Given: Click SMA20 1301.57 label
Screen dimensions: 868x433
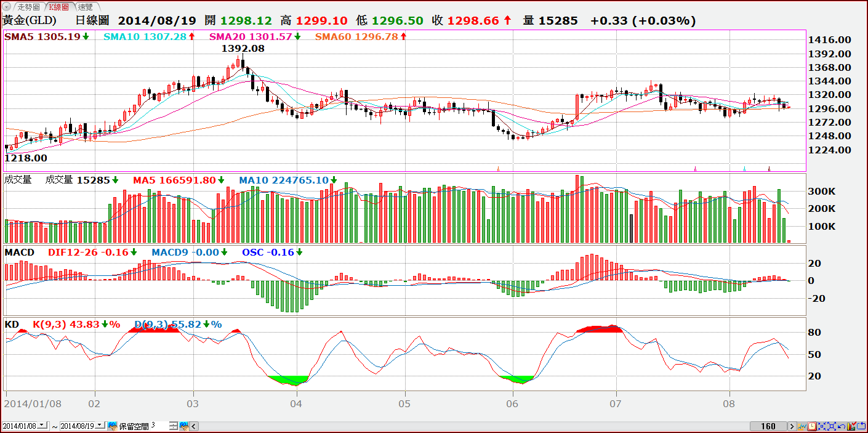Looking at the screenshot, I should [x=251, y=36].
